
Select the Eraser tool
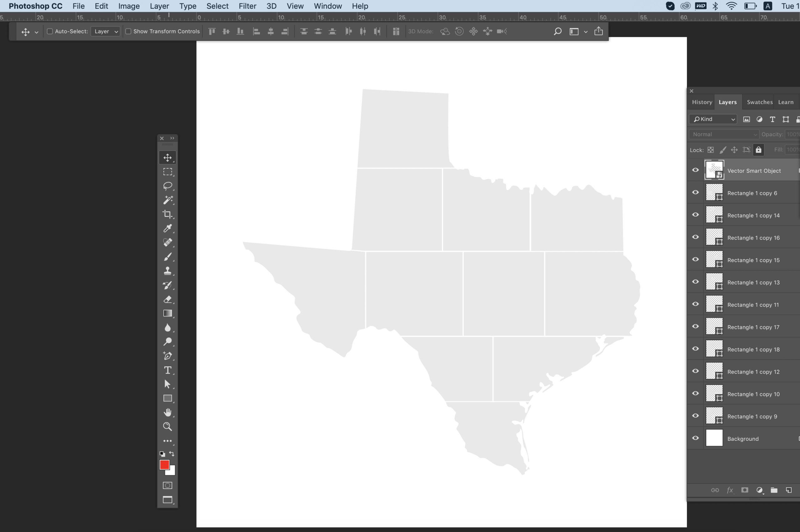point(167,299)
